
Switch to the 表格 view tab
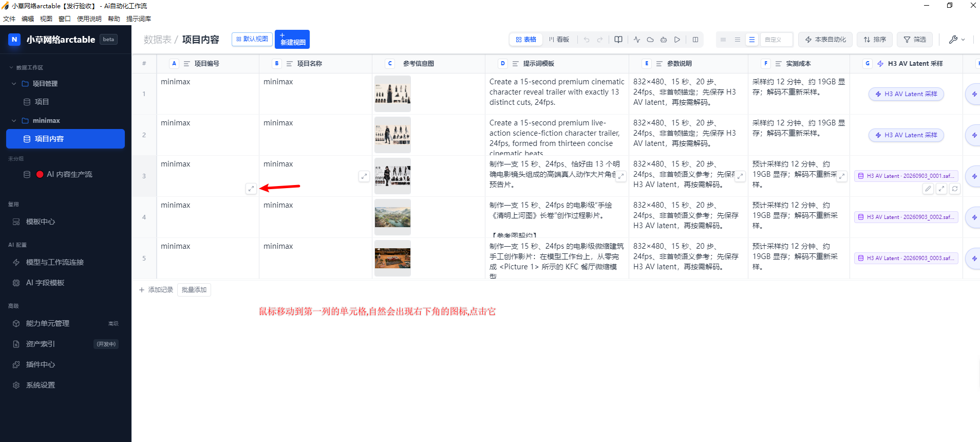click(526, 40)
